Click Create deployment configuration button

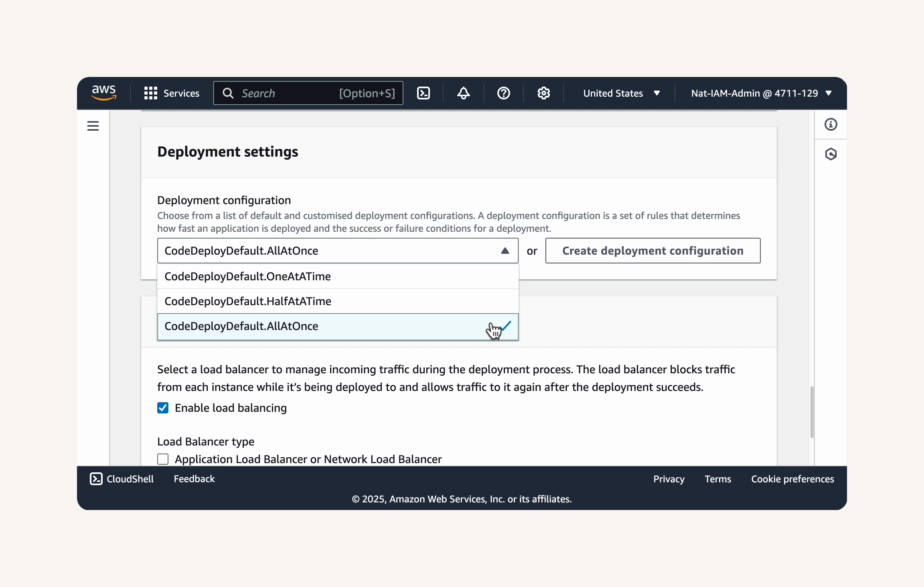point(653,251)
